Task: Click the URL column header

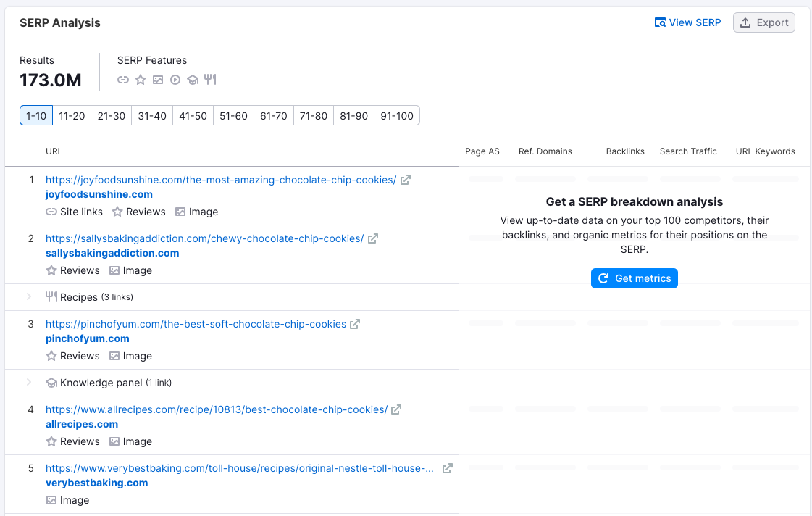Action: 54,151
